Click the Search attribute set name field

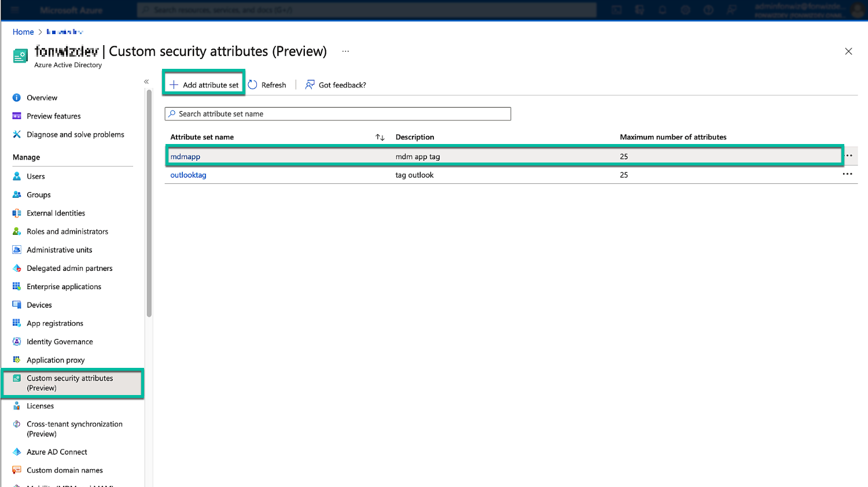point(338,114)
